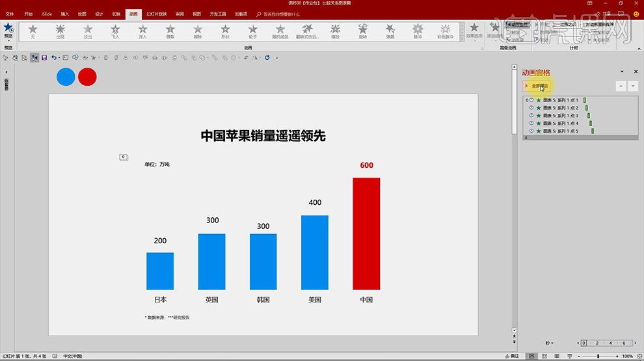Image resolution: width=644 pixels, height=361 pixels.
Task: Select animation entry 图表 5: 系列 1 点 5
Action: (x=580, y=131)
